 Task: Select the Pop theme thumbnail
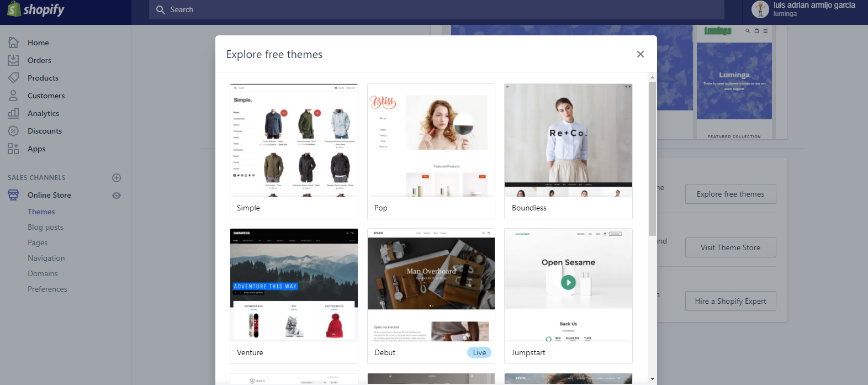coord(431,140)
